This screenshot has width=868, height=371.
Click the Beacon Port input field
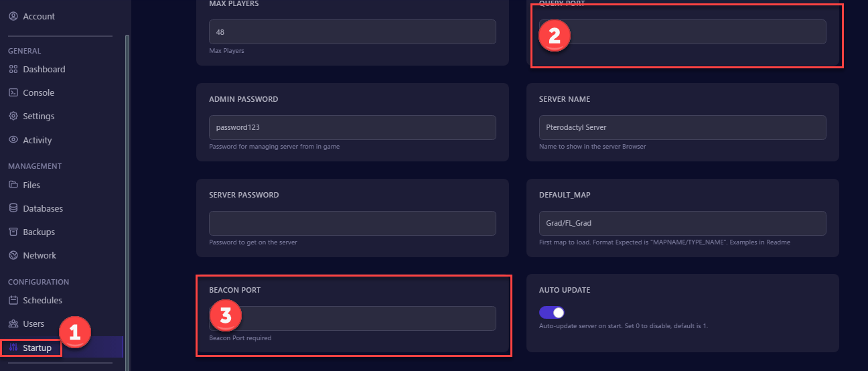[x=352, y=319]
